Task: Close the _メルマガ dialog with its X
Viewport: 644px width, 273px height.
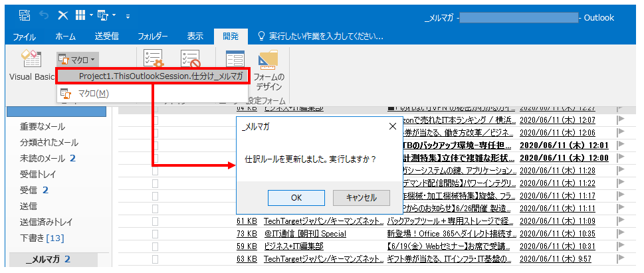Action: tap(392, 126)
